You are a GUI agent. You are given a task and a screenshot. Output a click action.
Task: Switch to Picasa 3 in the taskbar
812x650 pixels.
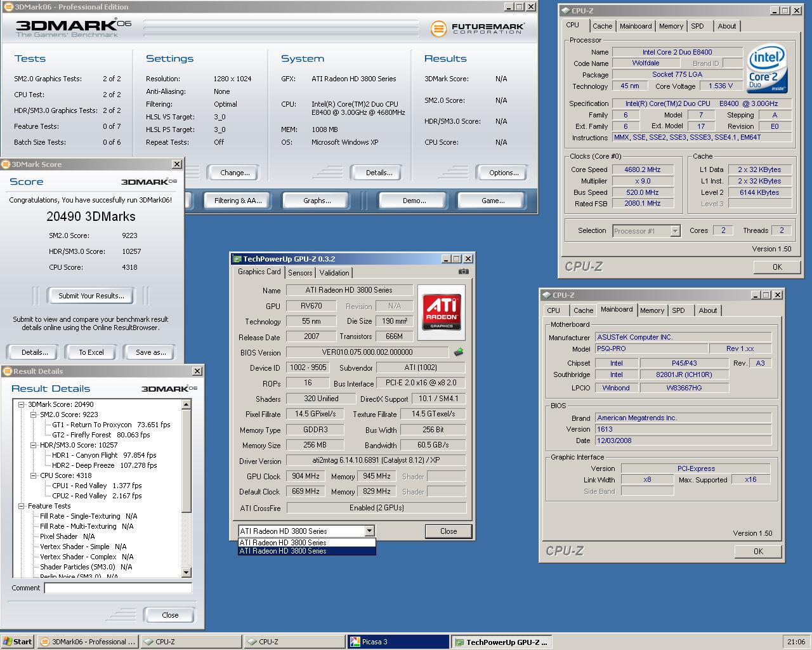pos(397,642)
